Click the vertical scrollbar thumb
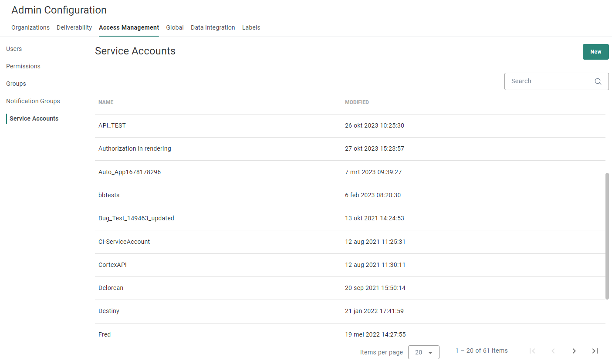Screen dimensions: 612x364 pyautogui.click(x=607, y=236)
